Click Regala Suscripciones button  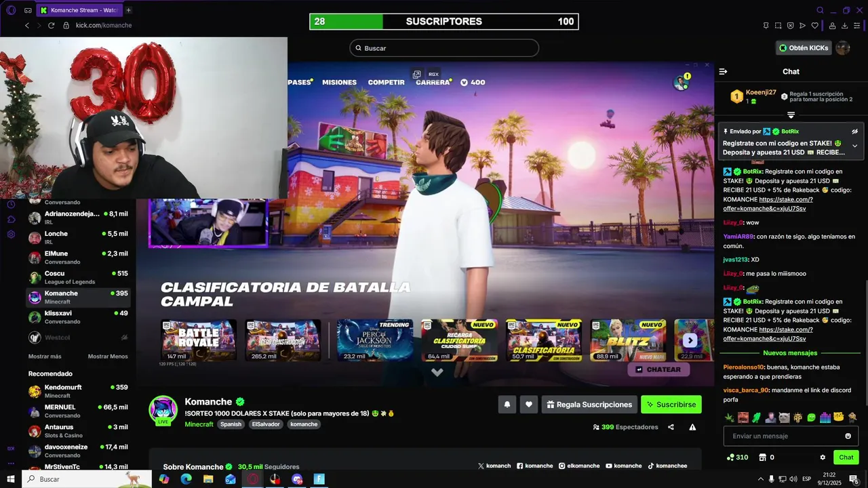tap(589, 405)
